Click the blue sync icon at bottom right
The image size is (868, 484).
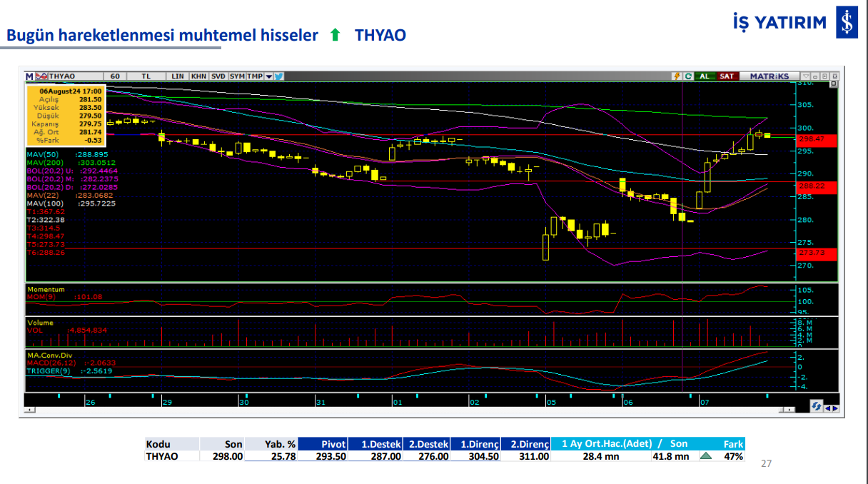click(x=816, y=406)
